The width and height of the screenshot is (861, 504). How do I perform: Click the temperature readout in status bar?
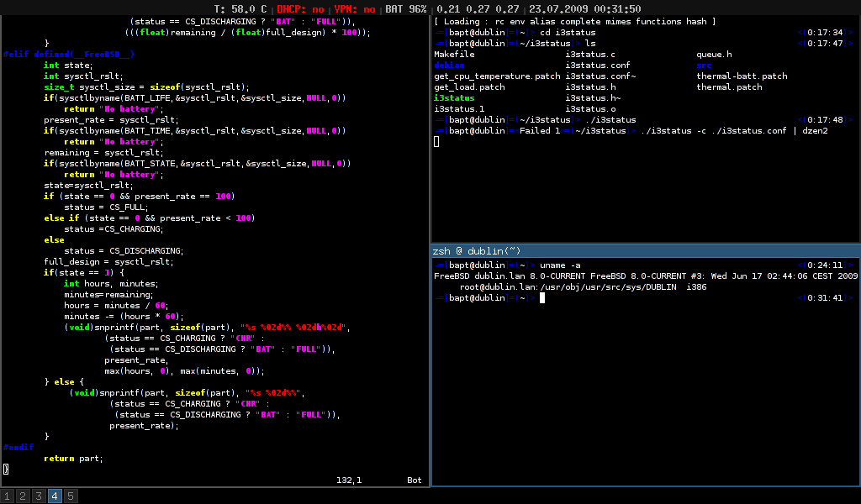pos(240,8)
